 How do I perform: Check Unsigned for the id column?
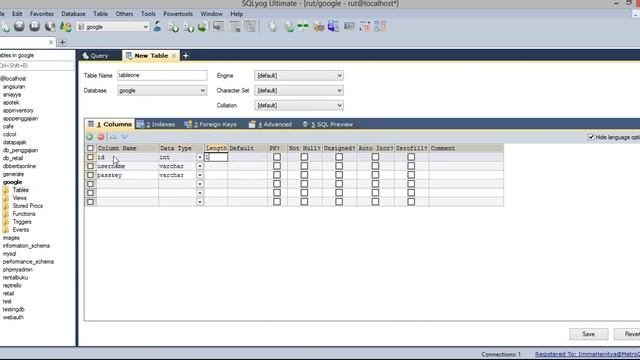(339, 157)
